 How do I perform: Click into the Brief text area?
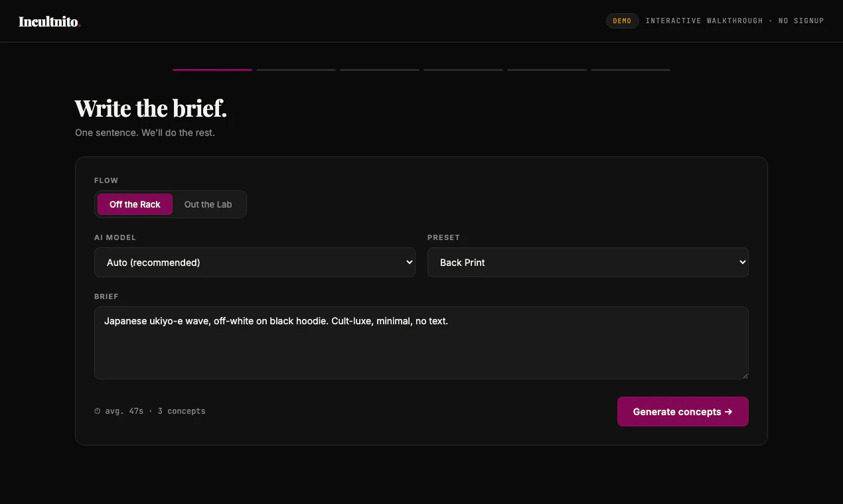click(421, 343)
